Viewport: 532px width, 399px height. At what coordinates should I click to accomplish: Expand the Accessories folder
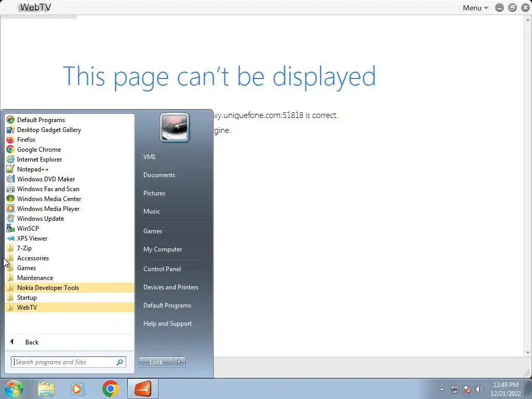click(x=70, y=258)
